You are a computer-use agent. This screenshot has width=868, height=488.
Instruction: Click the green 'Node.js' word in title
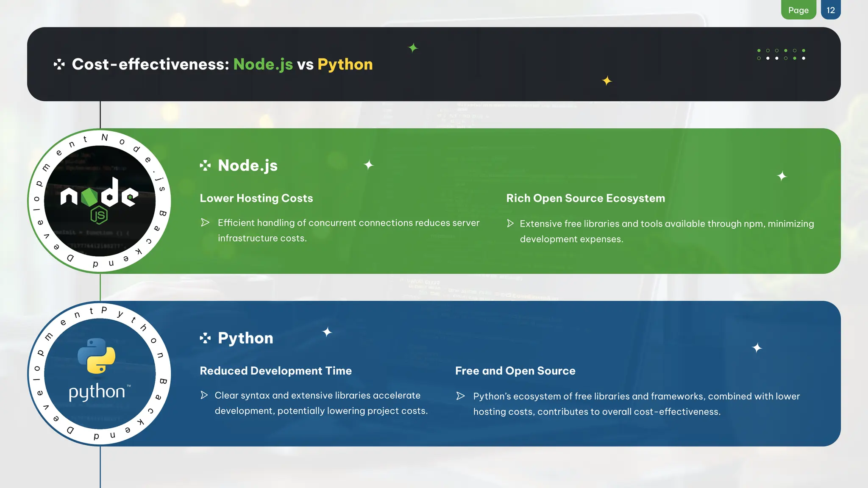click(263, 64)
